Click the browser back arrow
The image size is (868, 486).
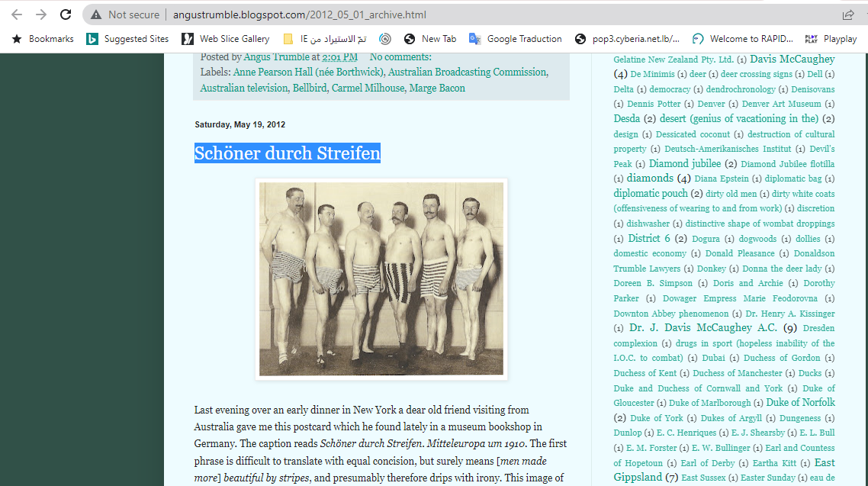[x=17, y=14]
